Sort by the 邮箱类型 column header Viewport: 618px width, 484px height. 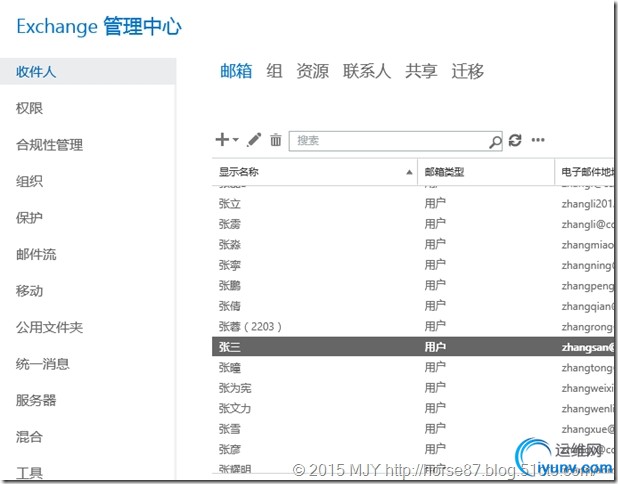(486, 172)
